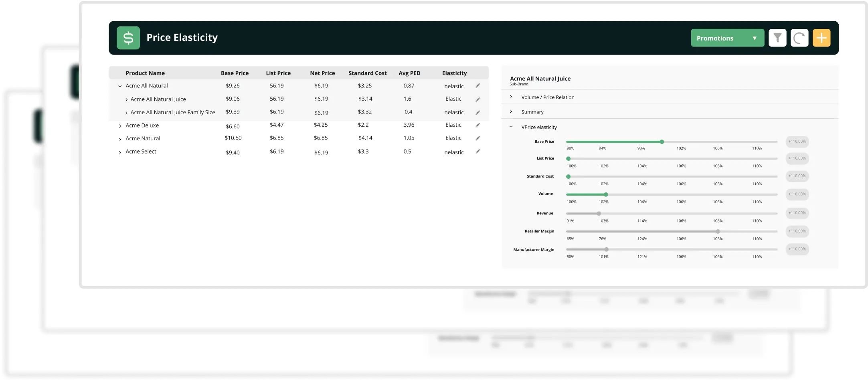Click the Retailer Margin slider handle
The width and height of the screenshot is (868, 380).
point(718,232)
